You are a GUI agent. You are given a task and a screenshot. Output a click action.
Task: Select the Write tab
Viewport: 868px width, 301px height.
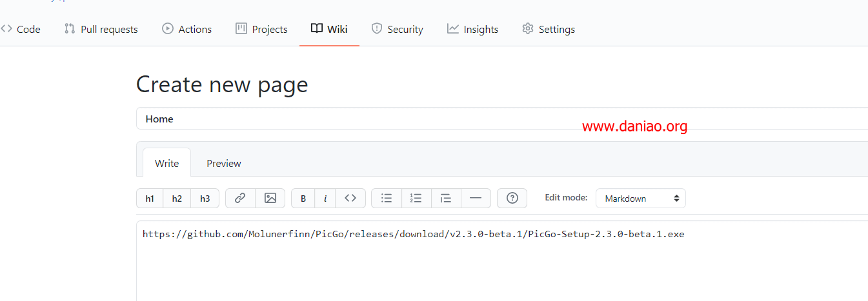click(x=167, y=163)
